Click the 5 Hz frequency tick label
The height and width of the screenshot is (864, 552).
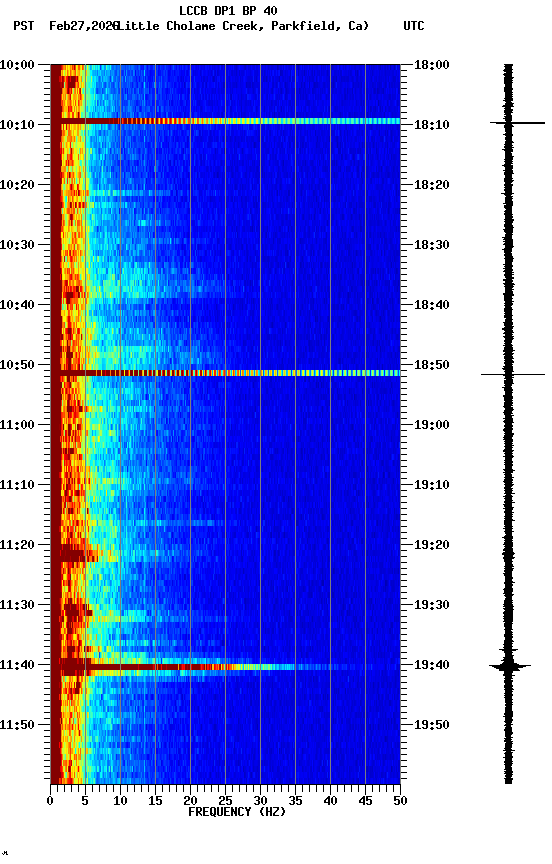[85, 801]
